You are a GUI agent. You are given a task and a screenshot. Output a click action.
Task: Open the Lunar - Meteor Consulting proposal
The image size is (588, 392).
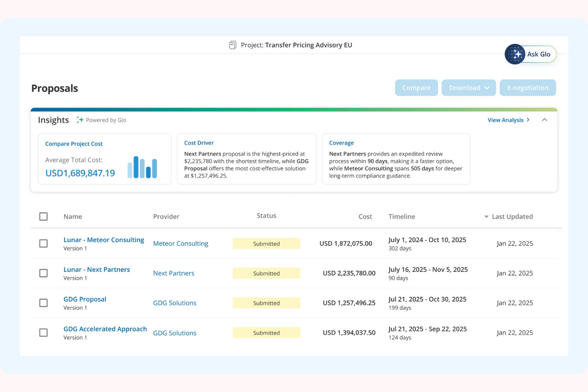coord(104,239)
